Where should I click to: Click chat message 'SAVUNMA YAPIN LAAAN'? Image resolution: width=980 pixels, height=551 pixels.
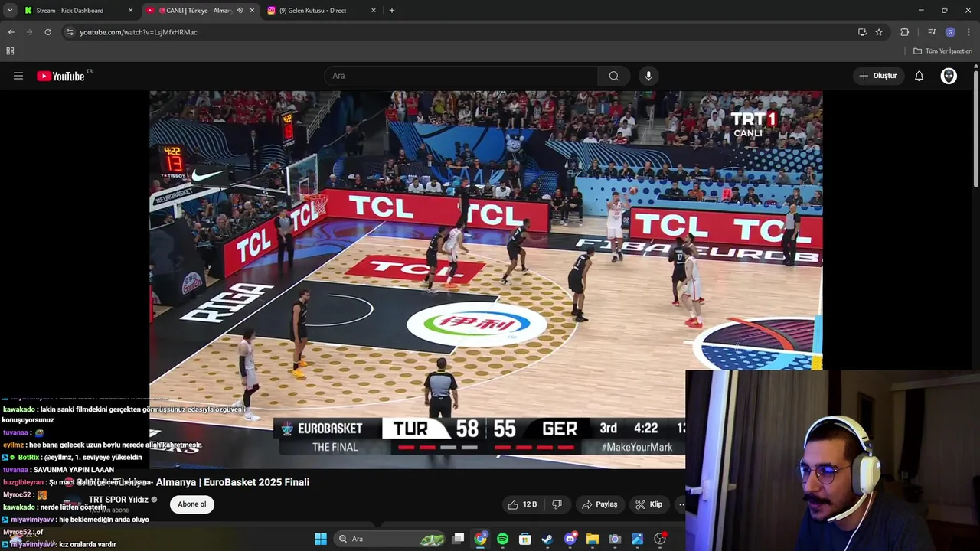point(73,470)
